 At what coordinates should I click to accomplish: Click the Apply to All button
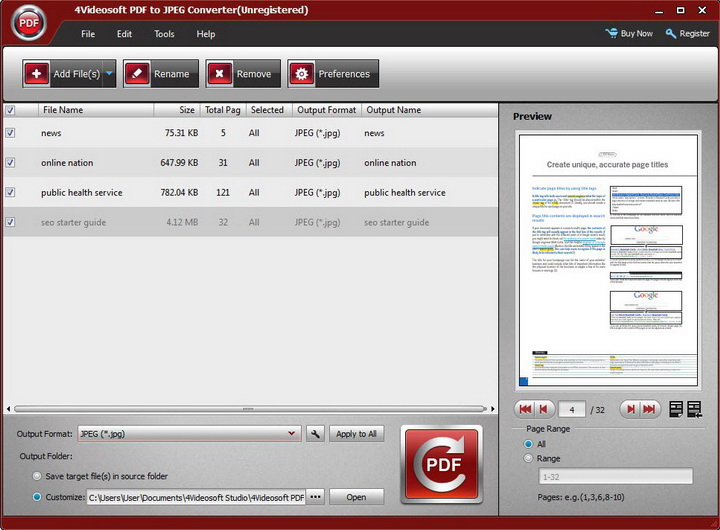click(356, 434)
